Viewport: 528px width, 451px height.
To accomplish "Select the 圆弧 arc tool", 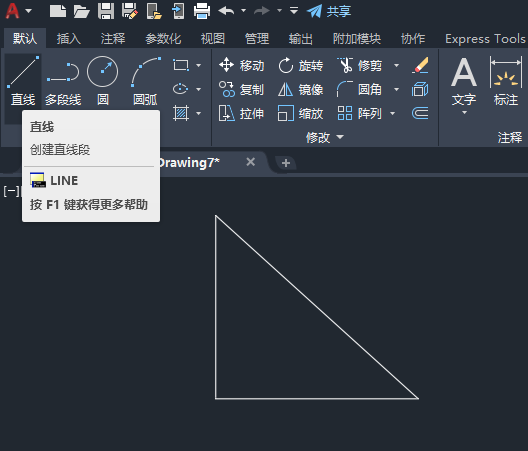I will 145,81.
